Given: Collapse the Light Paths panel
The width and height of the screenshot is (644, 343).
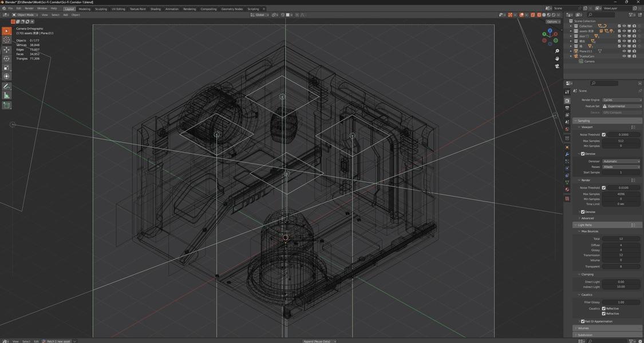Looking at the screenshot, I should pos(607,225).
